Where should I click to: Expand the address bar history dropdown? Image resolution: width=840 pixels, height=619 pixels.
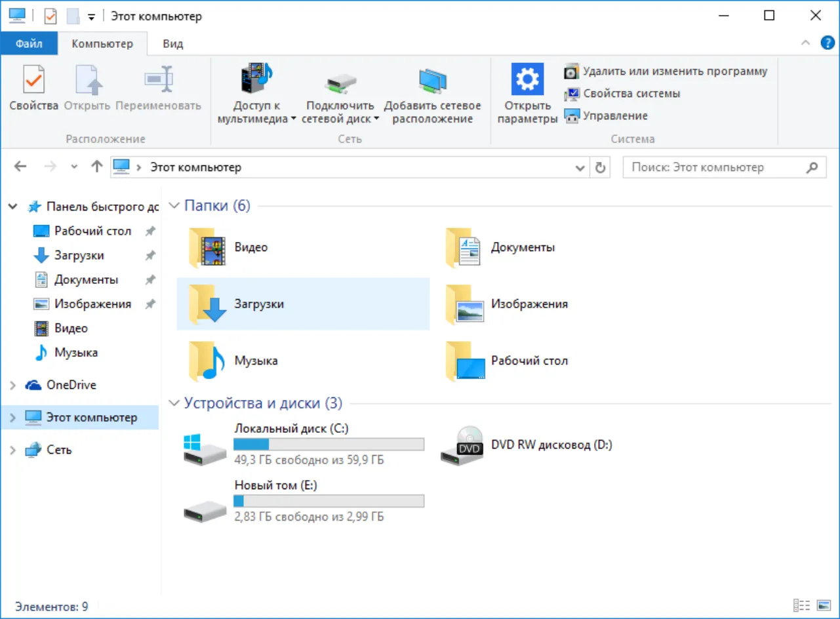point(580,168)
